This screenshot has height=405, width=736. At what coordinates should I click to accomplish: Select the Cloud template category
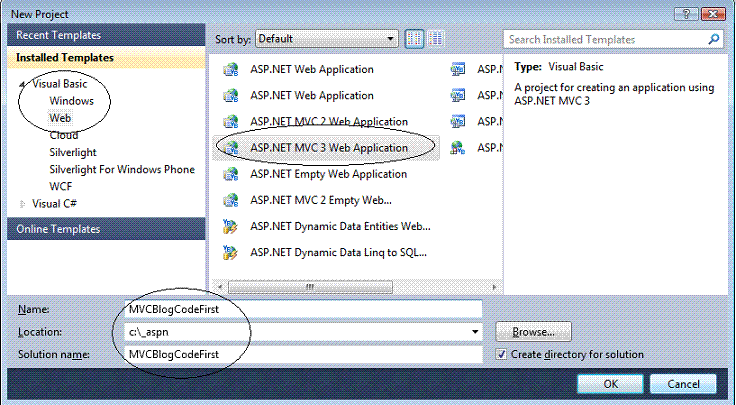click(x=64, y=135)
